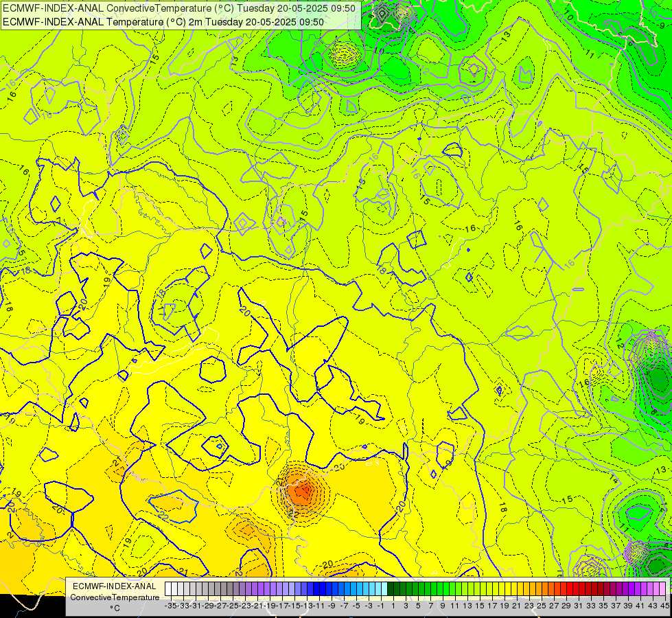Pick the white swatch above legend value -35
Screen dimensions: 672x618
(x=168, y=589)
